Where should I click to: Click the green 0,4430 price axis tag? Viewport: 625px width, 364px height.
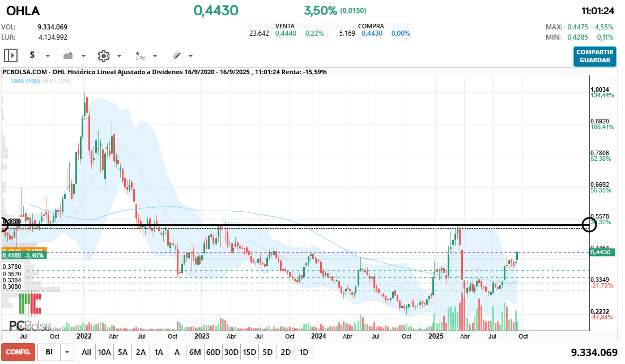[x=603, y=252]
